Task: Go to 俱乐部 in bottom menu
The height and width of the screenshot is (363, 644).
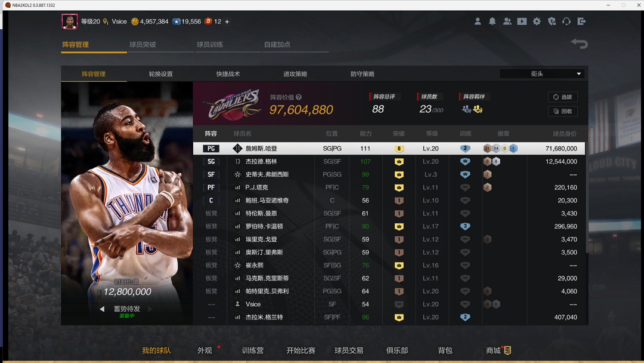Action: (397, 350)
